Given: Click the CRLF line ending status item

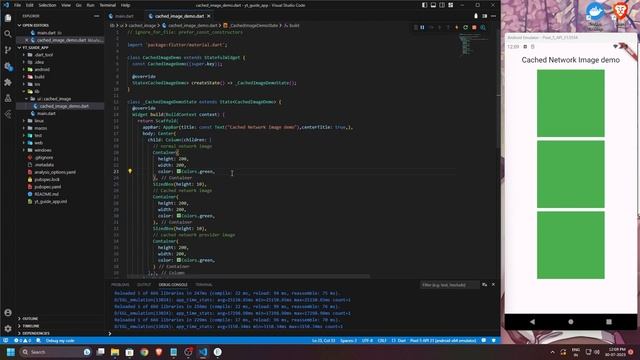Looking at the screenshot, I should [x=382, y=340].
